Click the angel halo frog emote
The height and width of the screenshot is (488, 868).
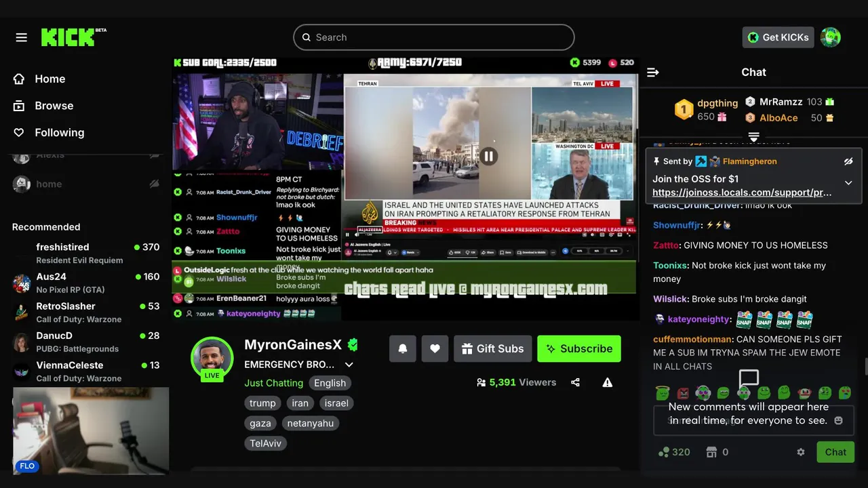[663, 392]
